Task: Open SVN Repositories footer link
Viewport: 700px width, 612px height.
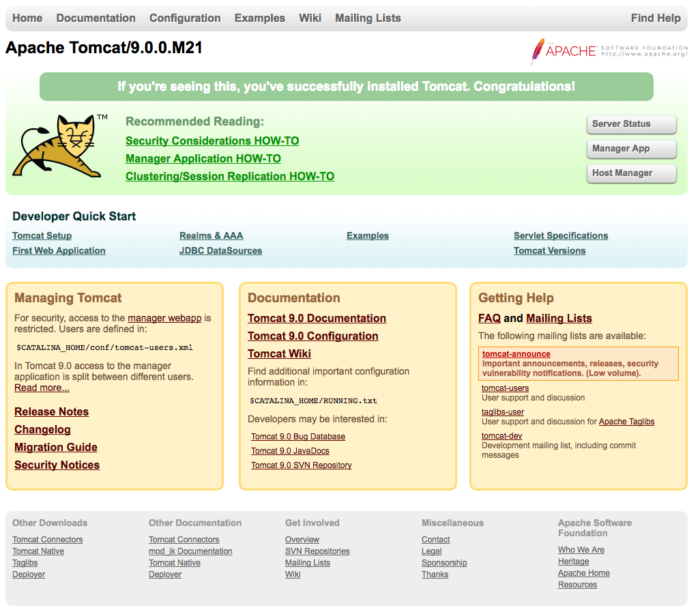Action: click(x=317, y=551)
